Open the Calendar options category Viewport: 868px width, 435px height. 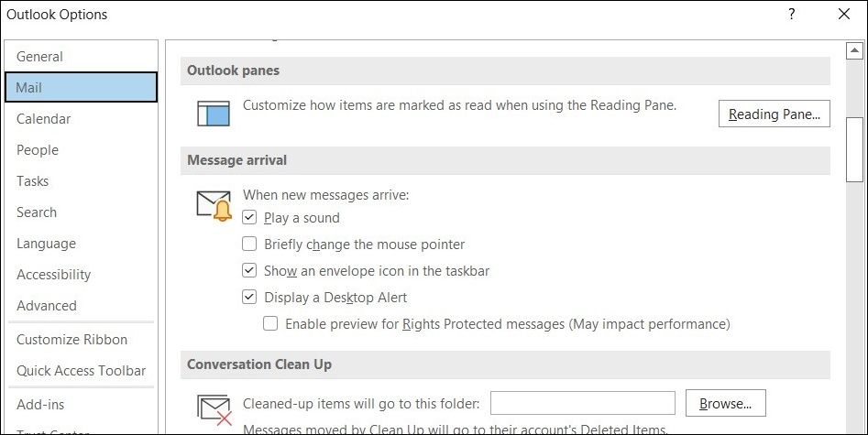coord(43,119)
